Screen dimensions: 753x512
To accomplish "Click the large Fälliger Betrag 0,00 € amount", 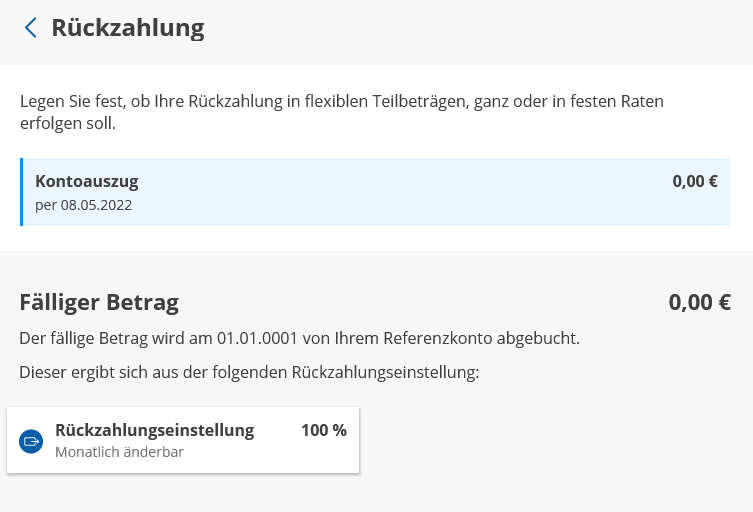I will point(699,302).
